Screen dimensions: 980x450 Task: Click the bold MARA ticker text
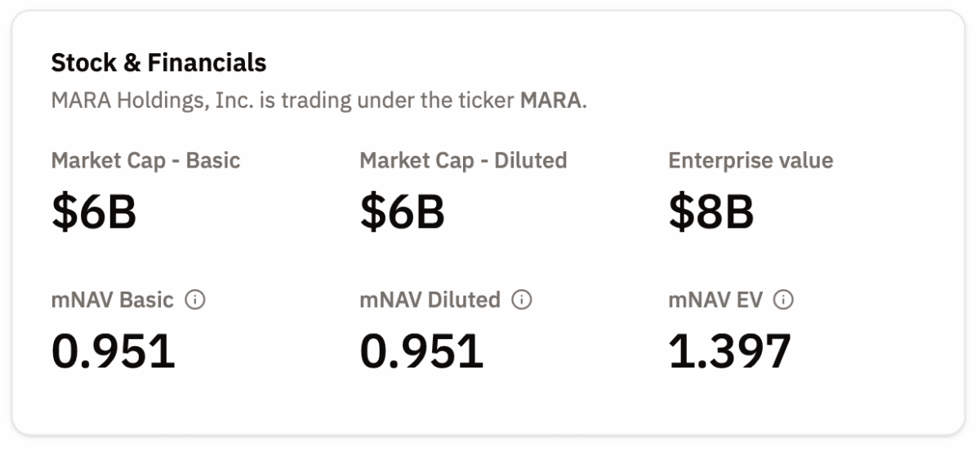click(551, 101)
